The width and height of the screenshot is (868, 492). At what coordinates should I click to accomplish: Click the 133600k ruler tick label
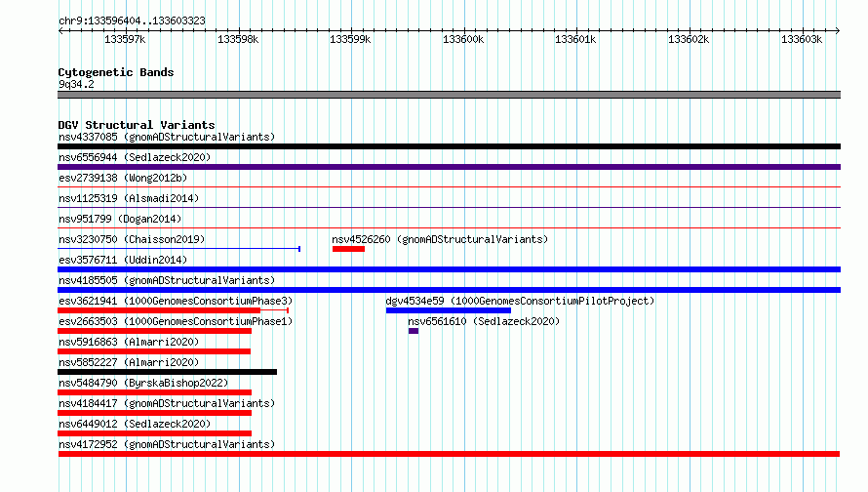pyautogui.click(x=463, y=39)
